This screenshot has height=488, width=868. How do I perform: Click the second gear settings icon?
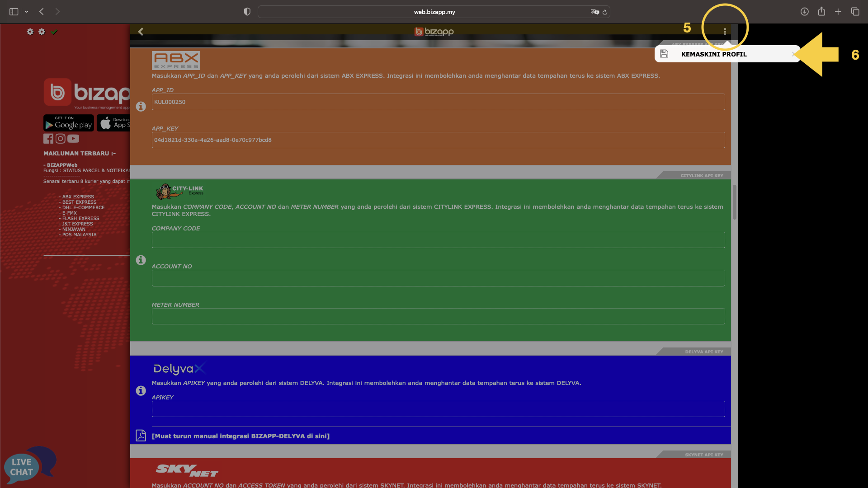coord(42,32)
